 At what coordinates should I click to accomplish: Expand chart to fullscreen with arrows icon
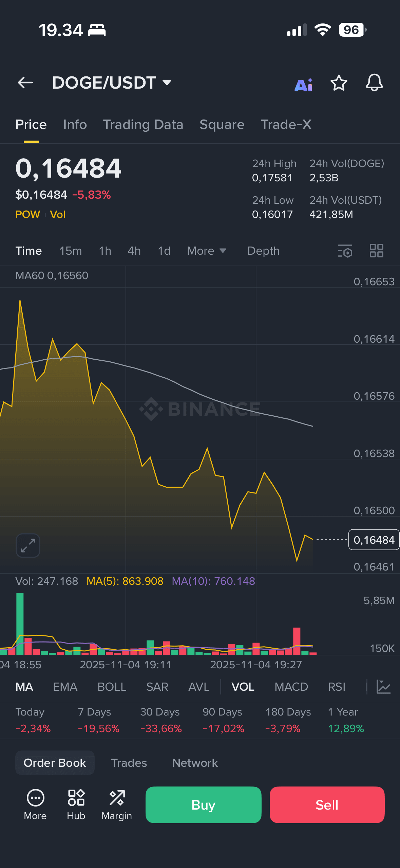click(28, 545)
